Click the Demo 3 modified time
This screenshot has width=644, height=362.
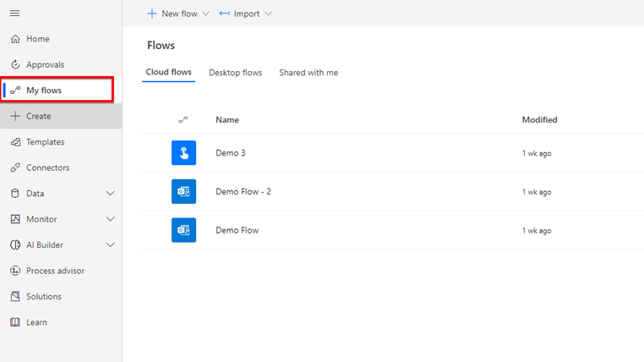pos(537,153)
